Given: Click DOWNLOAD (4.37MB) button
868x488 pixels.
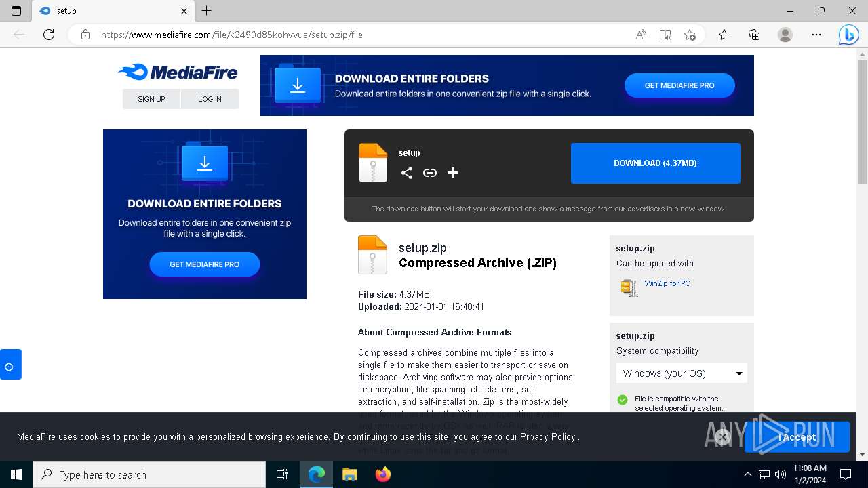Looking at the screenshot, I should click(655, 163).
